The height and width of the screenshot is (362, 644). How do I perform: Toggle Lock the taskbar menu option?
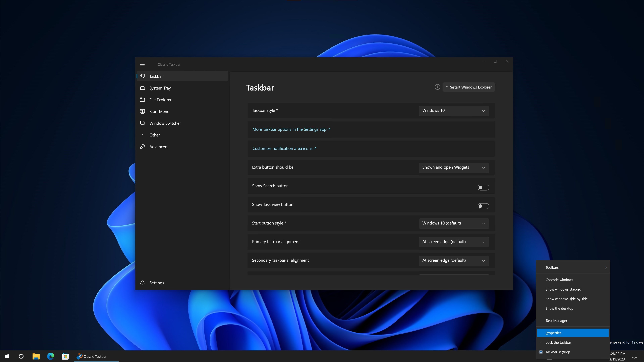pyautogui.click(x=558, y=343)
